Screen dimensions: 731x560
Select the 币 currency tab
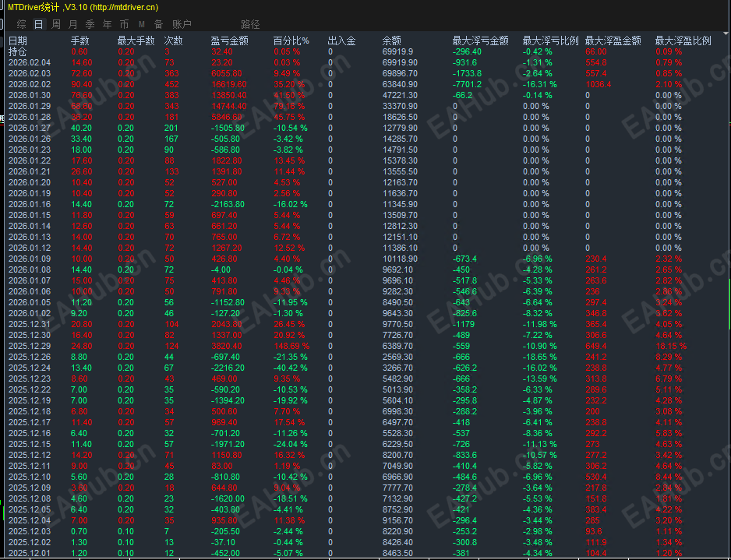point(124,24)
